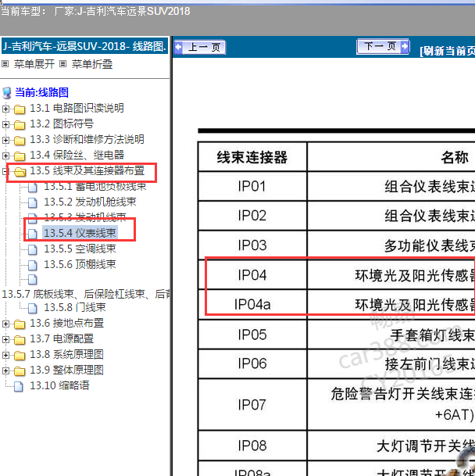Select 13.5 线束及其连接器布置 folder
475x476 pixels.
click(87, 170)
